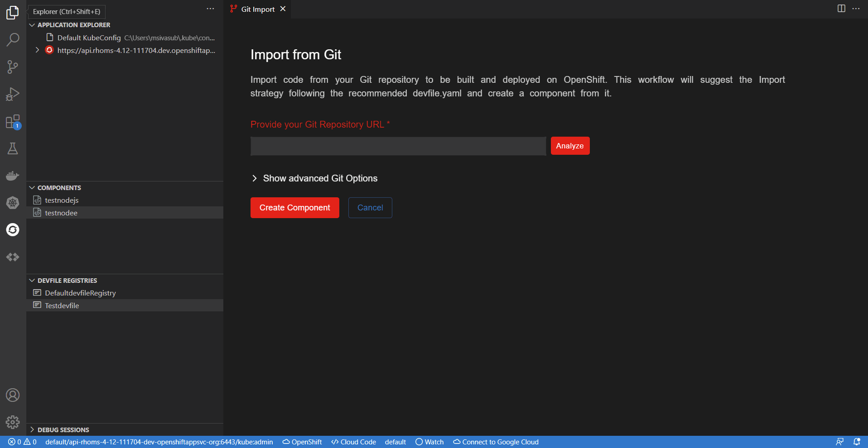Open the OpenShift activity bar icon
This screenshot has width=868, height=448.
[x=13, y=230]
